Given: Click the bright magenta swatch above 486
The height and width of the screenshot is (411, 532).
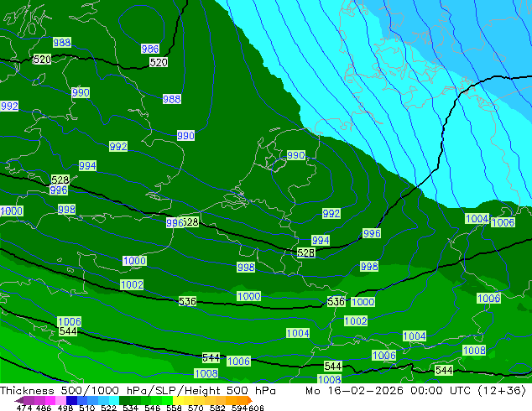Looking at the screenshot, I should click(x=50, y=401).
